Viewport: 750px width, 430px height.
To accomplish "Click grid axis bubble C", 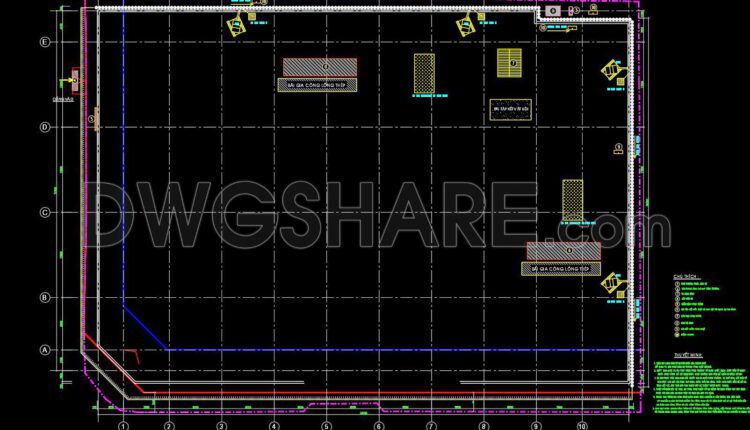I will pyautogui.click(x=44, y=212).
